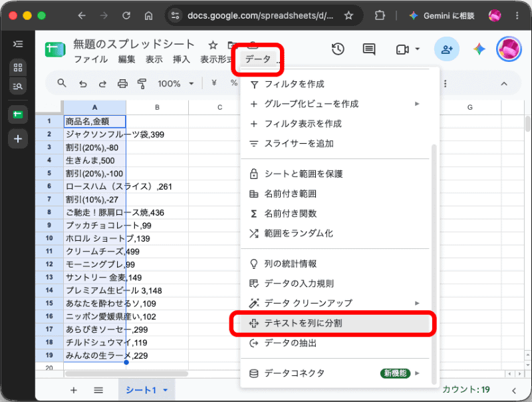Select the paint format tool

point(142,83)
